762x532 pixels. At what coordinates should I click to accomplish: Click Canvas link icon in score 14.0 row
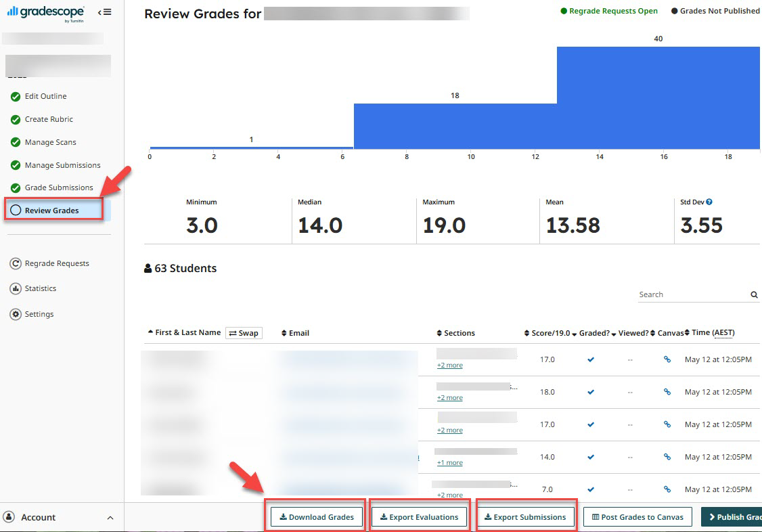[x=667, y=457]
